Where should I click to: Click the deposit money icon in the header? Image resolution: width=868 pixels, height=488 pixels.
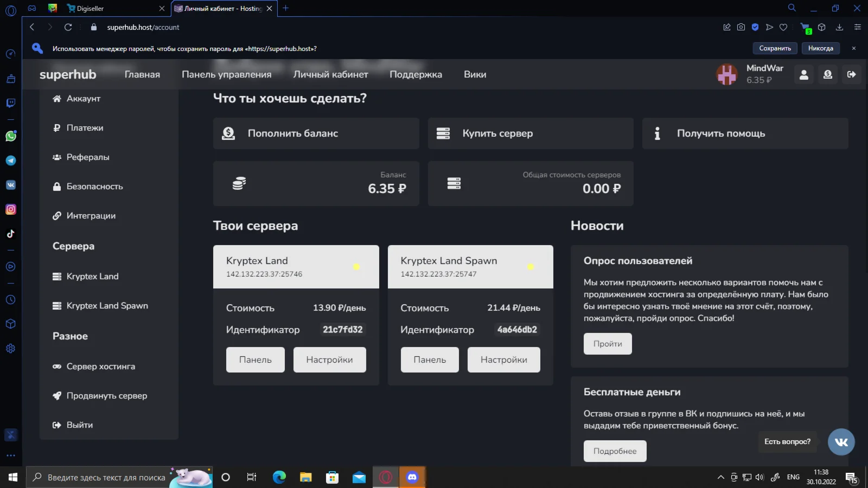(x=828, y=74)
